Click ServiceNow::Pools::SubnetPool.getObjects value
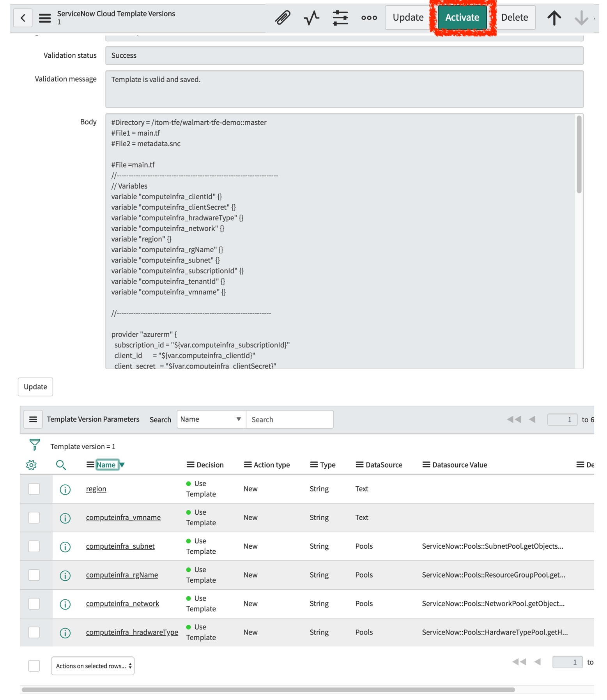Image resolution: width=607 pixels, height=700 pixels. tap(492, 546)
